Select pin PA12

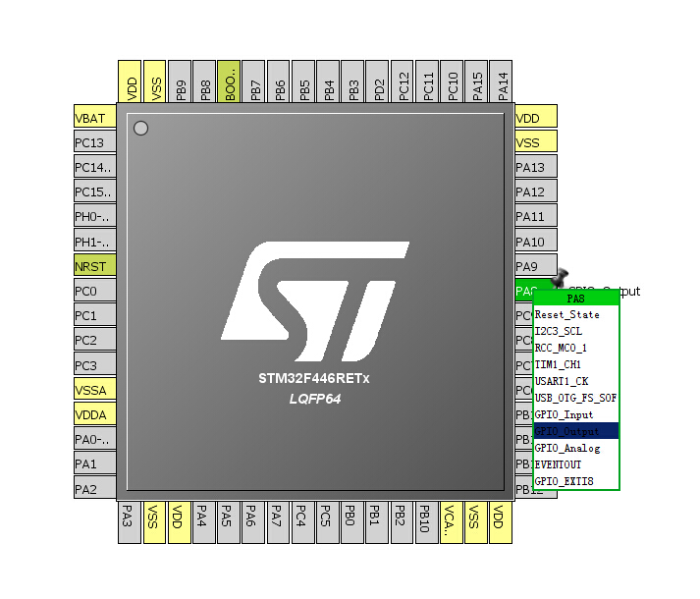536,192
